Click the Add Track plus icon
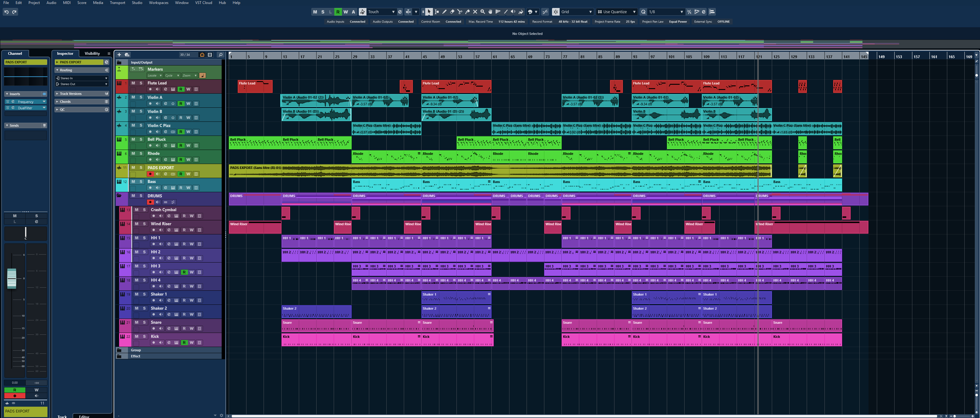The image size is (980, 418). click(x=119, y=55)
